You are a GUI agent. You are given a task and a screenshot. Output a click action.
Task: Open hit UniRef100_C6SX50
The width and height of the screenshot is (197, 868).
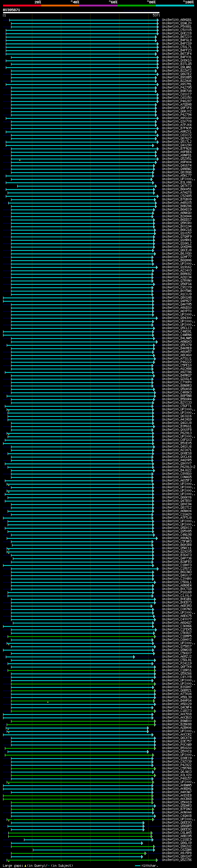coord(177,98)
